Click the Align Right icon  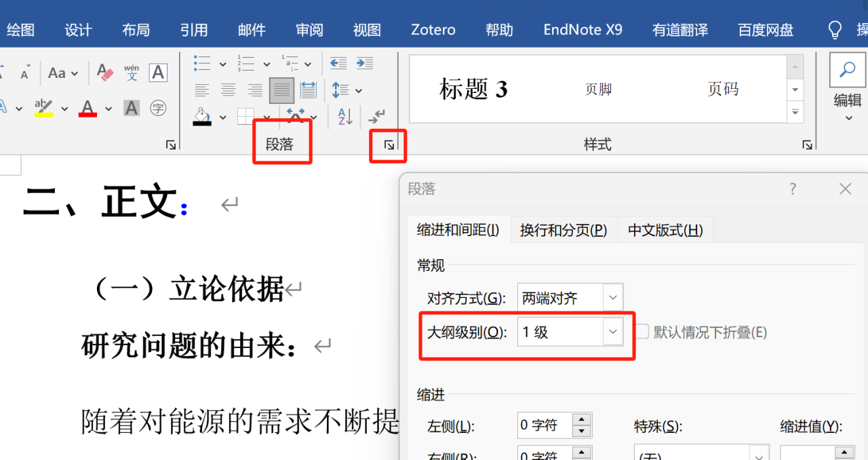255,90
